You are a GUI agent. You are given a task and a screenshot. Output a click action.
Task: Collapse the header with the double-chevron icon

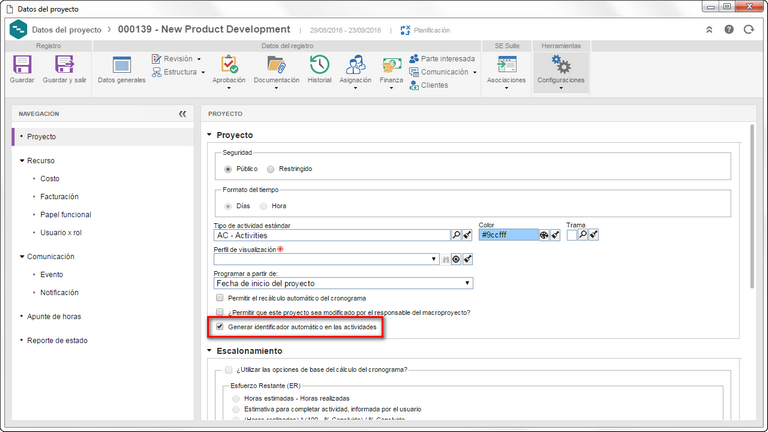coord(709,30)
